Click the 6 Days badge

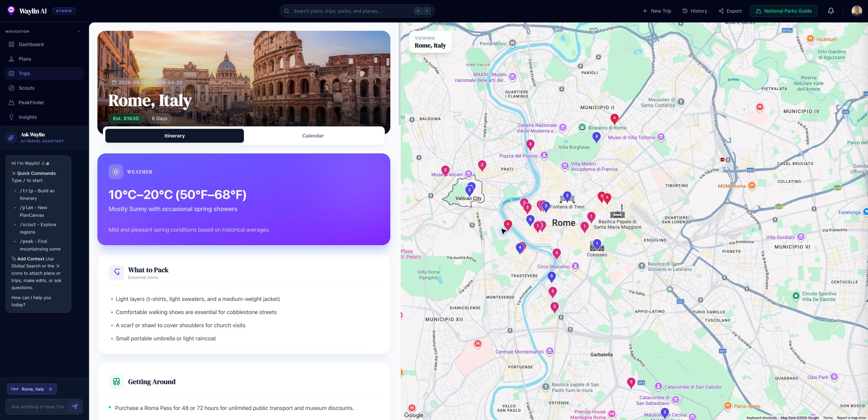tap(159, 118)
